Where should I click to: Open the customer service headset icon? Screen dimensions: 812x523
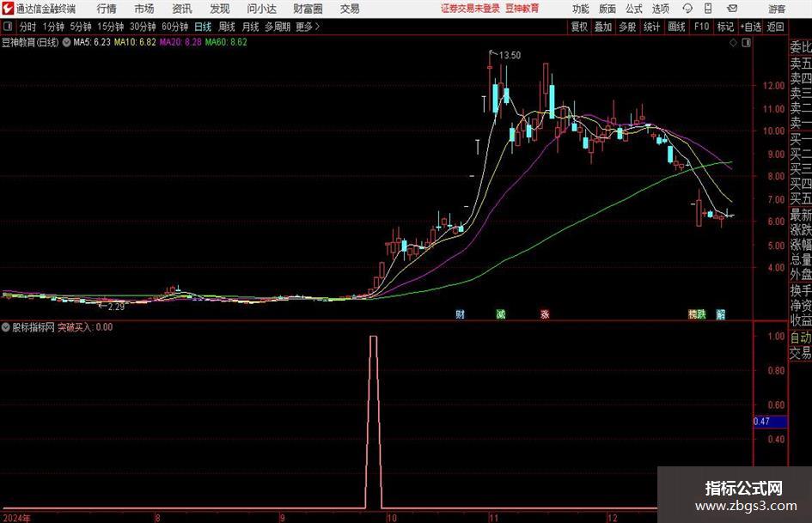[x=687, y=9]
